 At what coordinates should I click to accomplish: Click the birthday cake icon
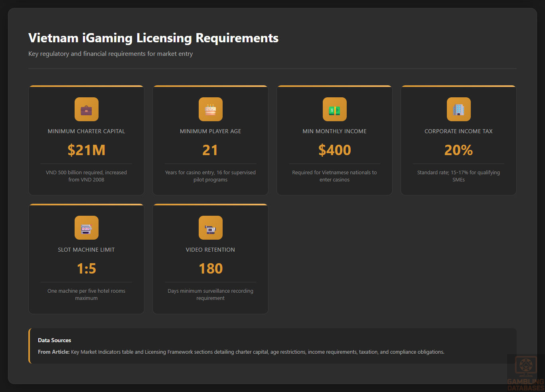[210, 109]
